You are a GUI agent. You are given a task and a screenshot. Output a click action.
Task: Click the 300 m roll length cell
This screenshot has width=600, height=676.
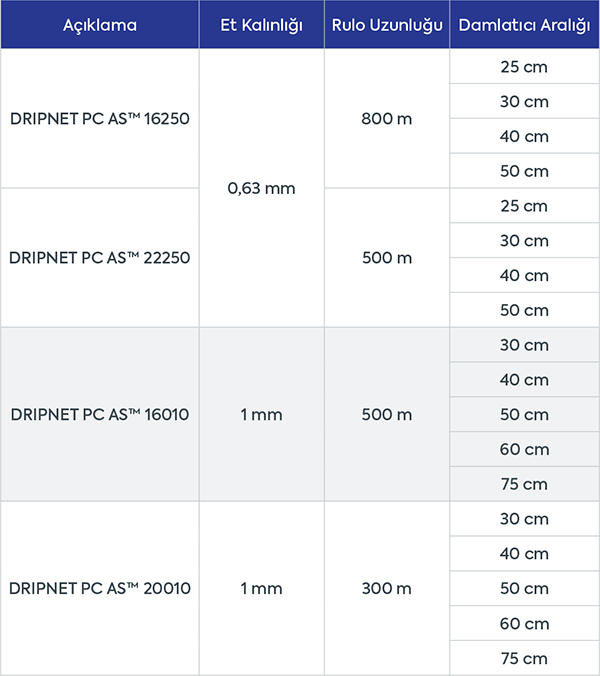point(386,588)
